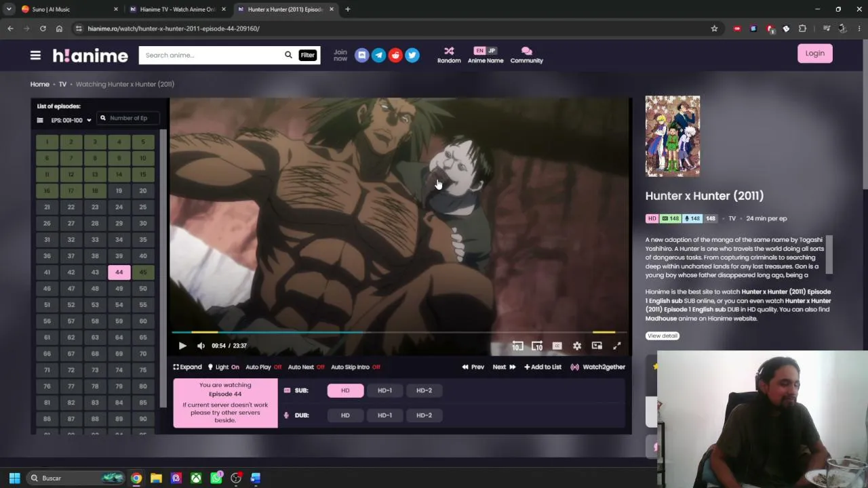The height and width of the screenshot is (488, 868).
Task: Open the Community chat page
Action: 527,55
